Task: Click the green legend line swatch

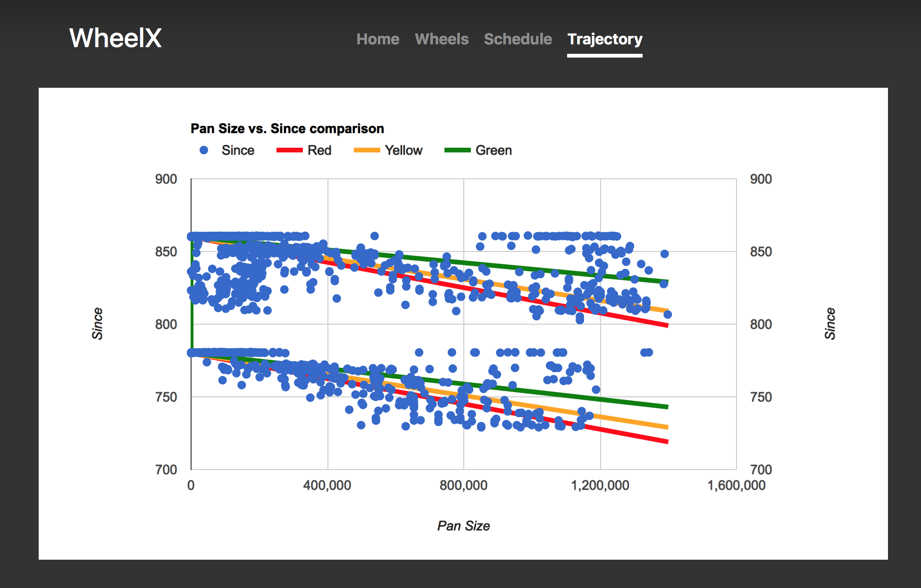Action: point(457,150)
